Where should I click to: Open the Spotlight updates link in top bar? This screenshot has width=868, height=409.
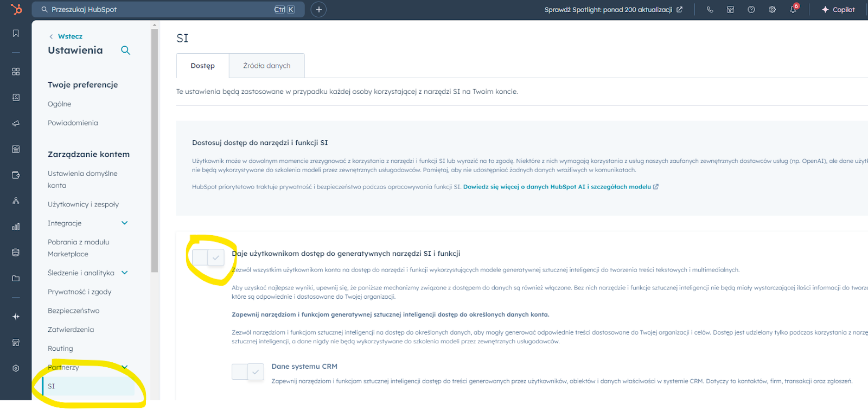point(613,9)
